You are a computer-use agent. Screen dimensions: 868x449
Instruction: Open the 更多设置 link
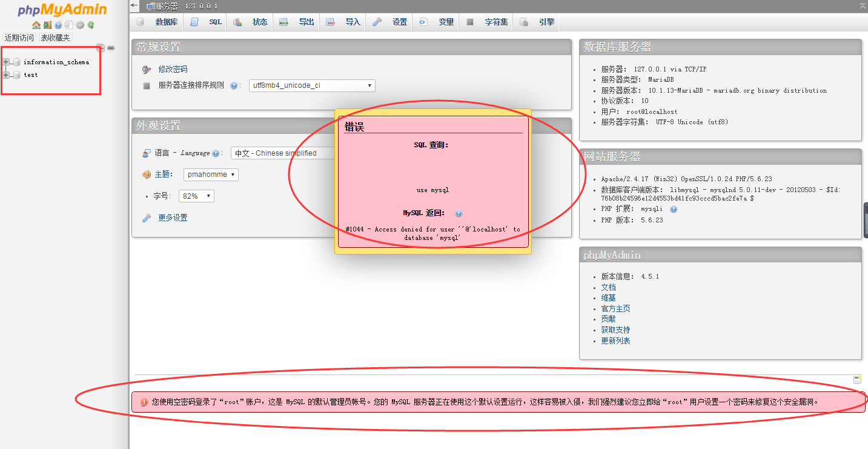(x=173, y=218)
